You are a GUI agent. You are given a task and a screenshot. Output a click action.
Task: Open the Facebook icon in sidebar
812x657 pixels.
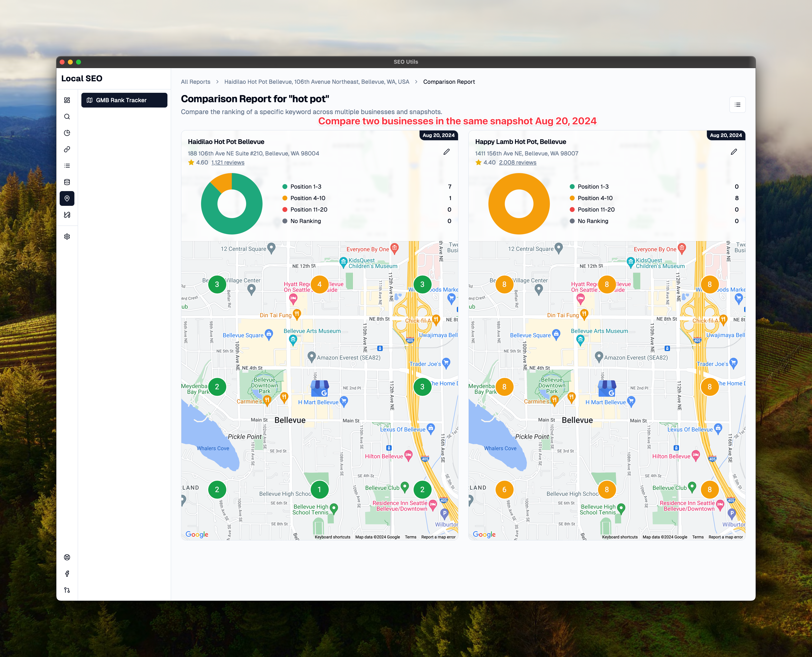[67, 574]
